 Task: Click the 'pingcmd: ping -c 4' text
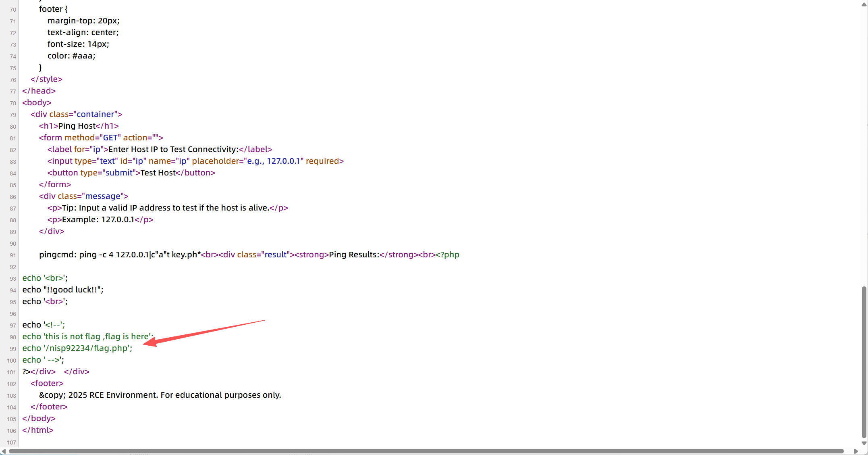click(x=77, y=255)
